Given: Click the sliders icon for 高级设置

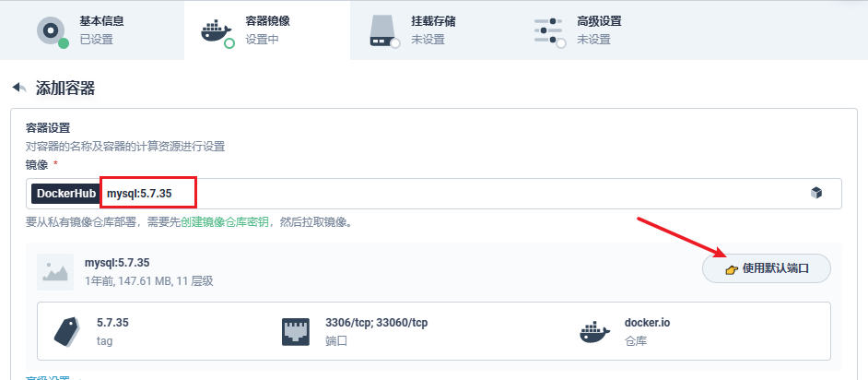Looking at the screenshot, I should 548,30.
